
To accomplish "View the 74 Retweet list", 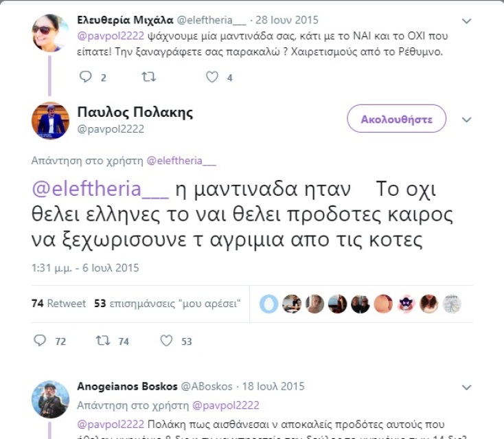I will pos(59,303).
